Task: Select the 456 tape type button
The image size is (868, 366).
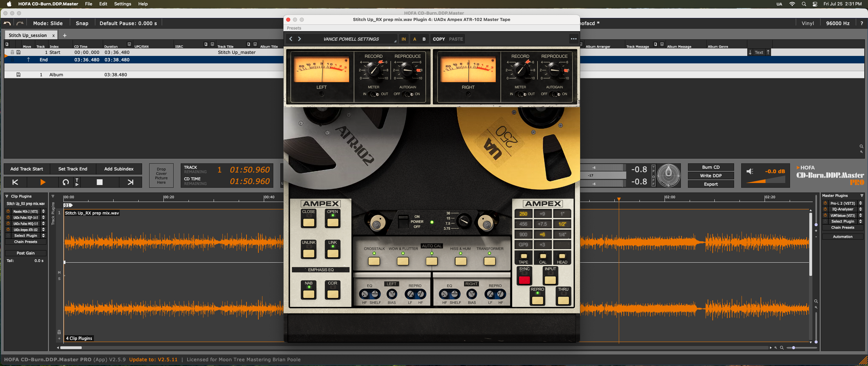Action: pyautogui.click(x=523, y=224)
